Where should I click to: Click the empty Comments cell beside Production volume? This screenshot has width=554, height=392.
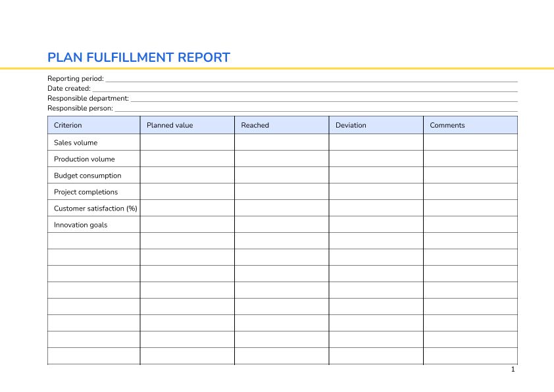point(470,159)
